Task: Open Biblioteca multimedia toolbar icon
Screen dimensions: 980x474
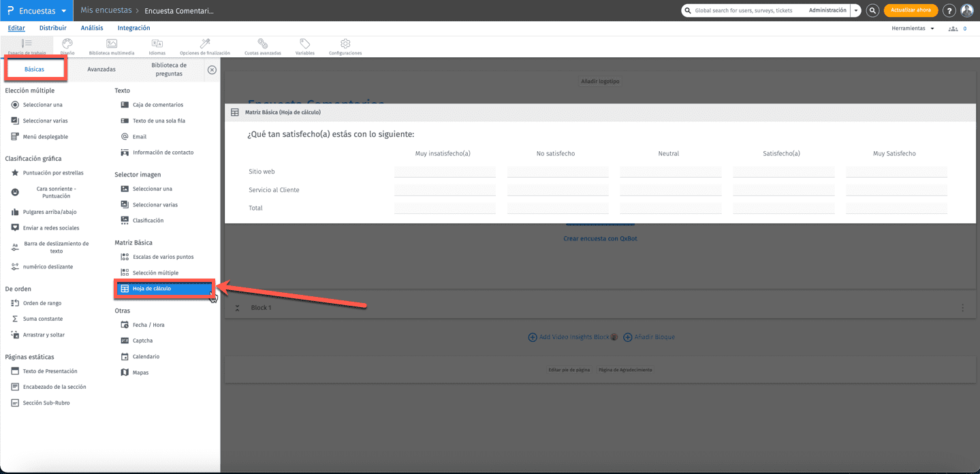Action: (112, 46)
